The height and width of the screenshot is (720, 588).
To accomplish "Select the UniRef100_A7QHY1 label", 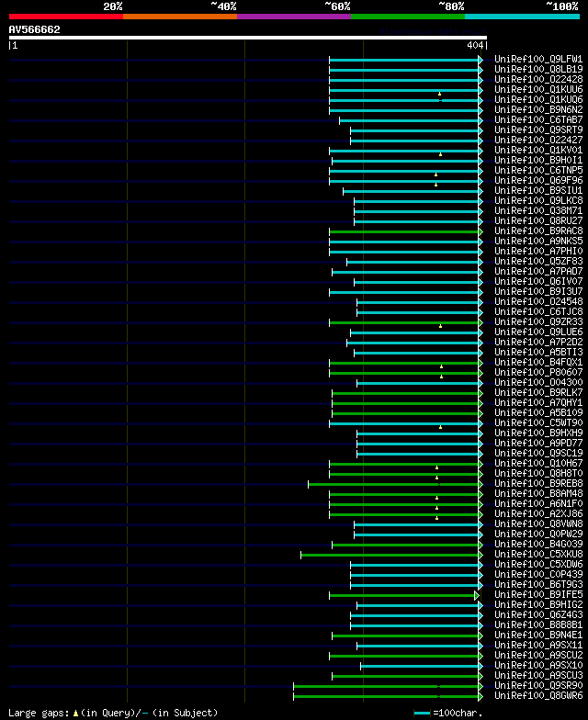I will pos(538,402).
